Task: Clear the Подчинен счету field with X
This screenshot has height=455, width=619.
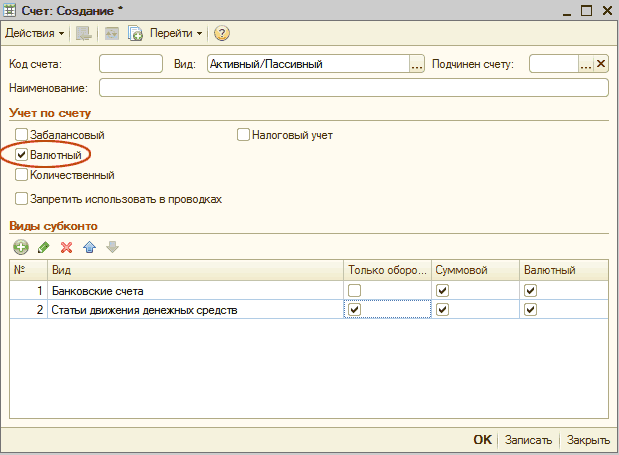Action: (601, 64)
